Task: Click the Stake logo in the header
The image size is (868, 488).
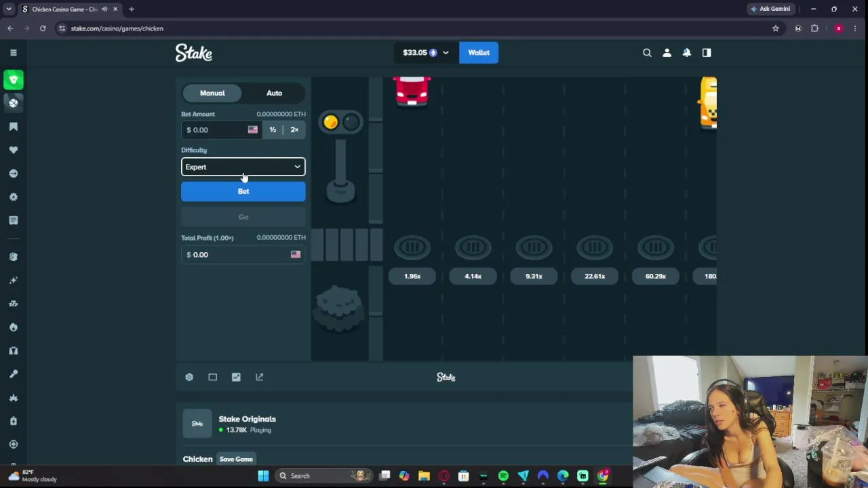Action: (194, 53)
